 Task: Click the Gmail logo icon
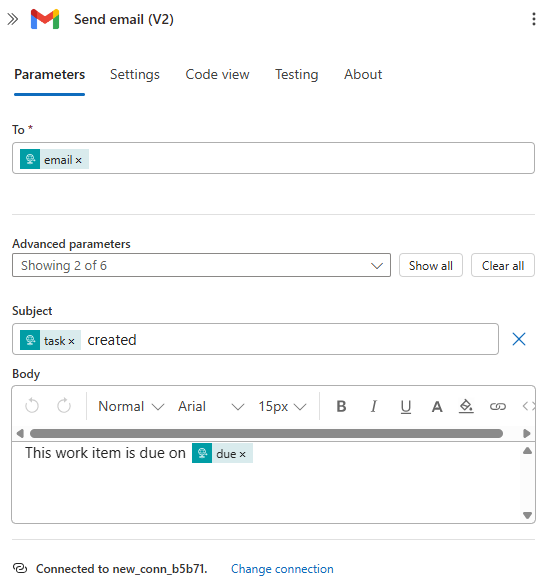point(45,19)
